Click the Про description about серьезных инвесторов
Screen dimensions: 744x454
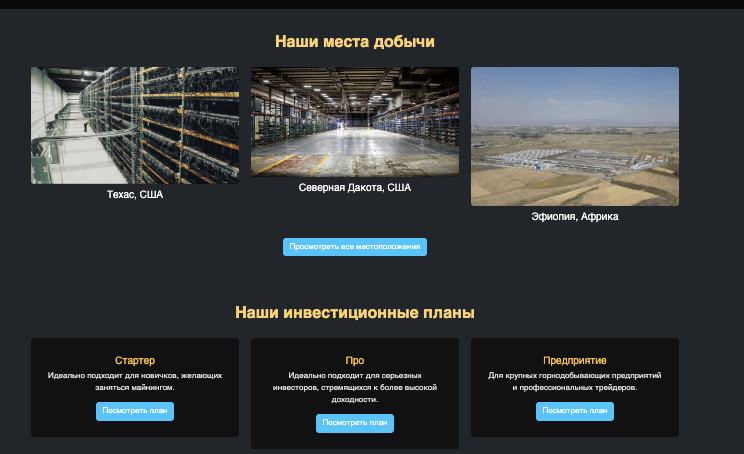click(x=354, y=388)
